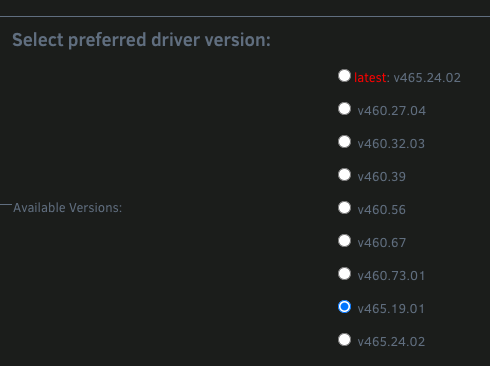Click the selected v465.19.01 radio button
The width and height of the screenshot is (490, 366).
click(x=344, y=307)
